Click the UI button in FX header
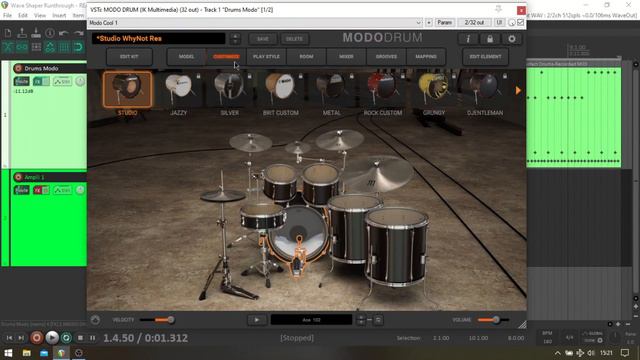This screenshot has height=360, width=640. pos(499,22)
